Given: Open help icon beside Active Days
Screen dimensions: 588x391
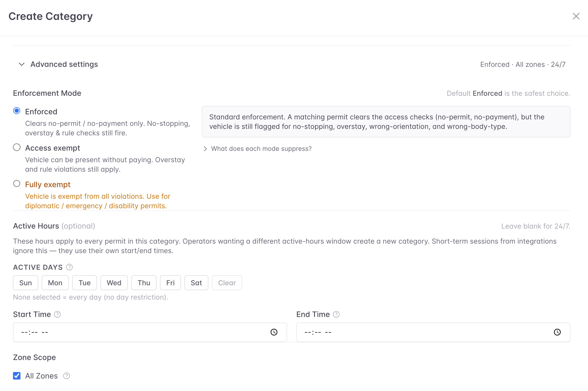Looking at the screenshot, I should [69, 267].
